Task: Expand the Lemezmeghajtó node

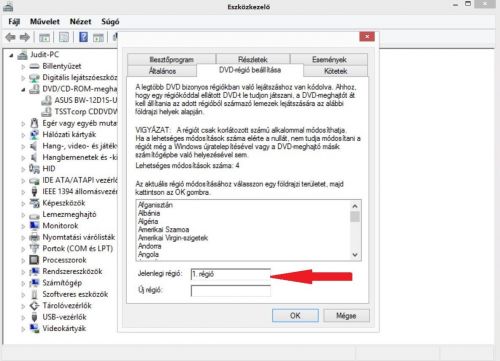Action: click(23, 215)
